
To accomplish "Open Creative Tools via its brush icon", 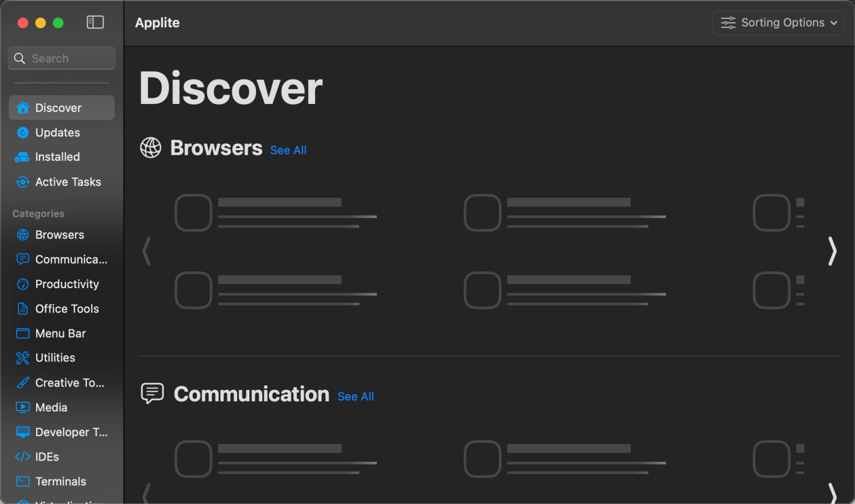I will pyautogui.click(x=22, y=383).
